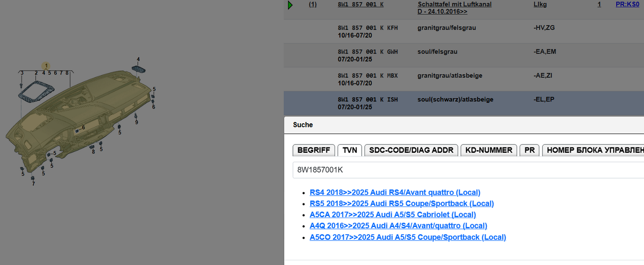The width and height of the screenshot is (644, 265).
Task: Select highlighted row 8W1 857 001 K ISH
Action: coord(464,103)
